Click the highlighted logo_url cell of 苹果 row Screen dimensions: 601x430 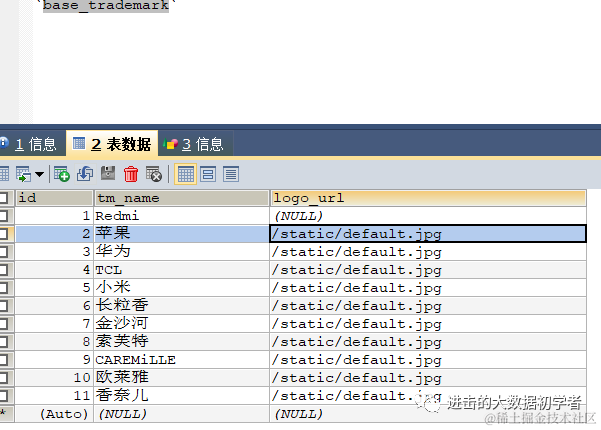click(428, 234)
